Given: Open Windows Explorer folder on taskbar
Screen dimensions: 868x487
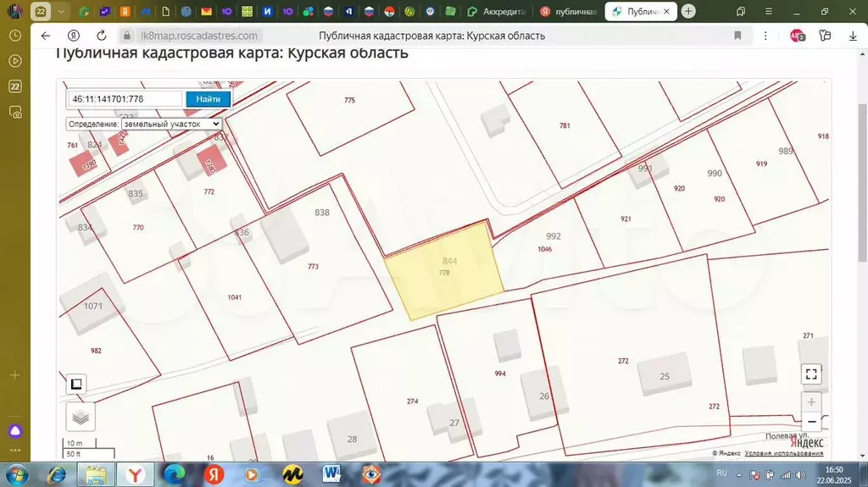Looking at the screenshot, I should click(x=96, y=475).
